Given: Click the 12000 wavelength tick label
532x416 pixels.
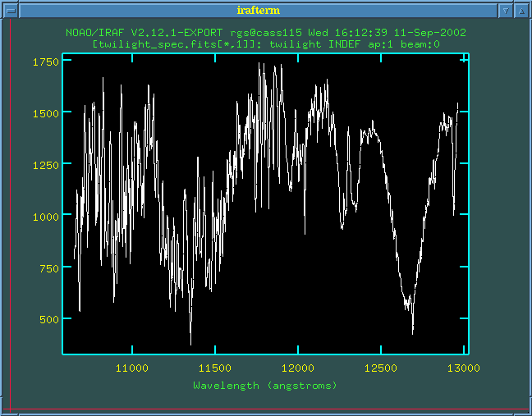Looking at the screenshot, I should (298, 368).
